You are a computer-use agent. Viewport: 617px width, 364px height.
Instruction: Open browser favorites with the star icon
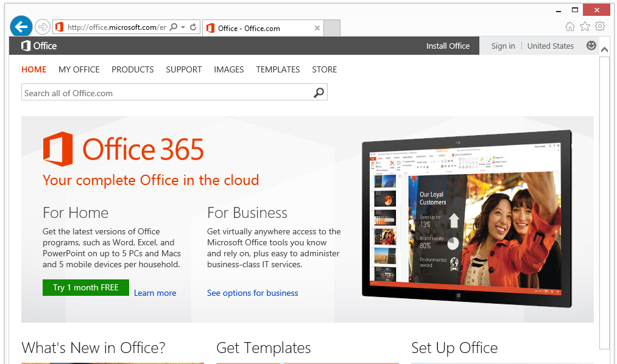(x=585, y=27)
